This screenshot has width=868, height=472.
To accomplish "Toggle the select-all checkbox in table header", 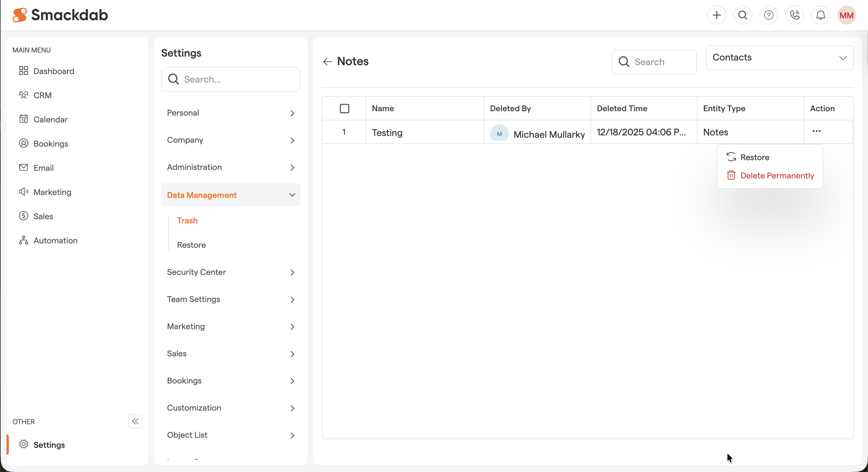I will coord(344,108).
